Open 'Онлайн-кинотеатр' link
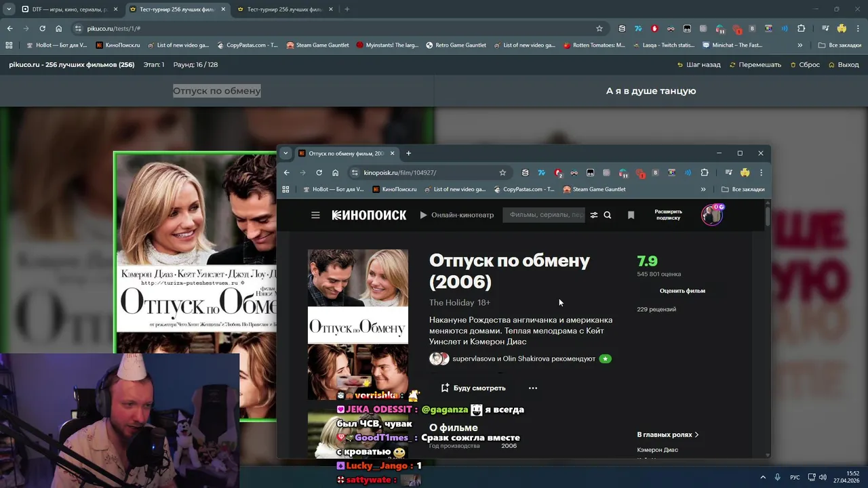The image size is (868, 488). tap(456, 215)
